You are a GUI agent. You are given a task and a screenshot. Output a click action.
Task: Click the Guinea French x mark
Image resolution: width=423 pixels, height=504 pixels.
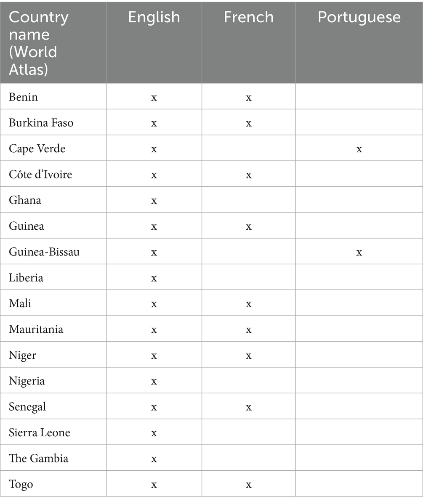pyautogui.click(x=249, y=226)
